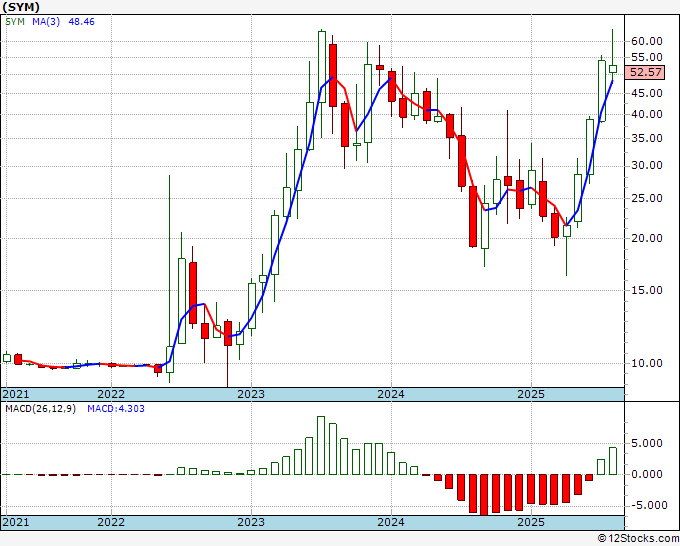Click the moving average value 48.46
The height and width of the screenshot is (546, 680).
point(81,22)
